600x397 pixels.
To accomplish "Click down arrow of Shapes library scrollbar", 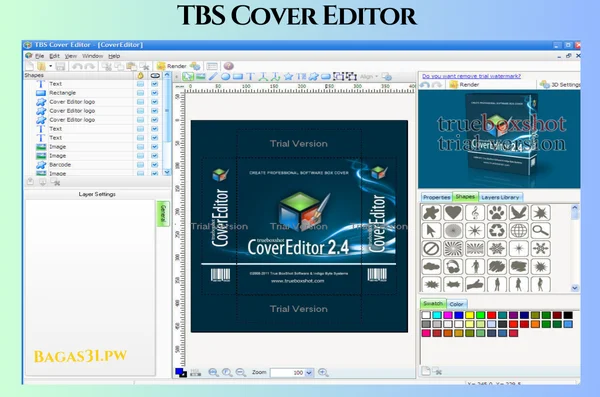I will coord(575,288).
